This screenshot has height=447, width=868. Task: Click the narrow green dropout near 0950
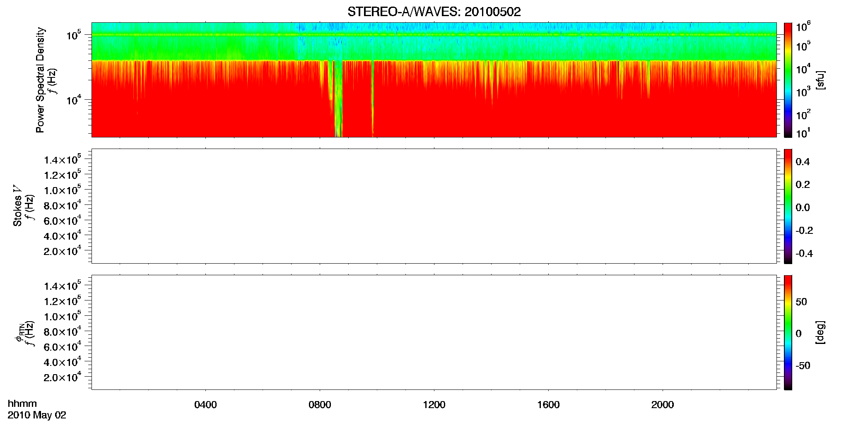tap(372, 99)
